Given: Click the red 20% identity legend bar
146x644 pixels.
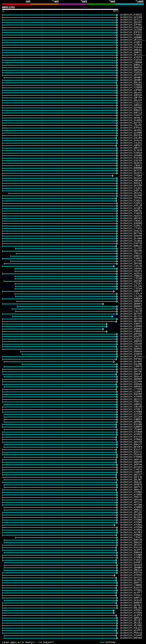Looking at the screenshot, I should pos(16,4).
